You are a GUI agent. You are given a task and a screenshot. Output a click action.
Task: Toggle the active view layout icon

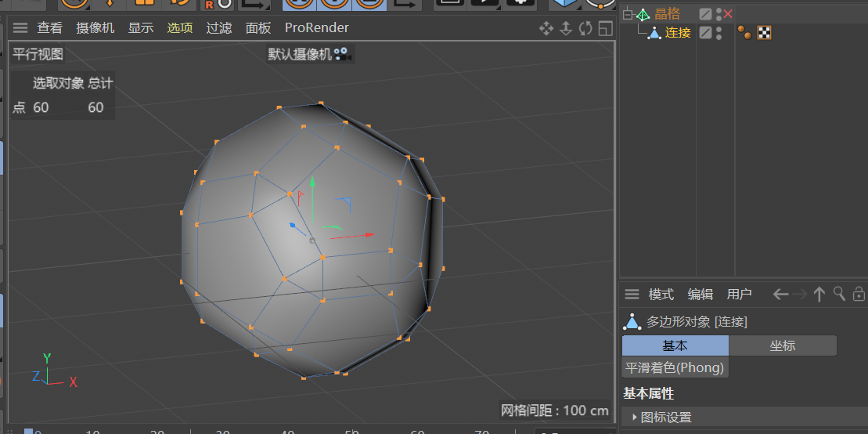tap(606, 28)
